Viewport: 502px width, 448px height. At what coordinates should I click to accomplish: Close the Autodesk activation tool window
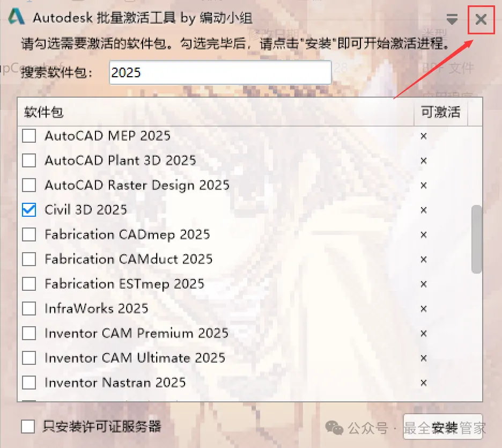(481, 19)
